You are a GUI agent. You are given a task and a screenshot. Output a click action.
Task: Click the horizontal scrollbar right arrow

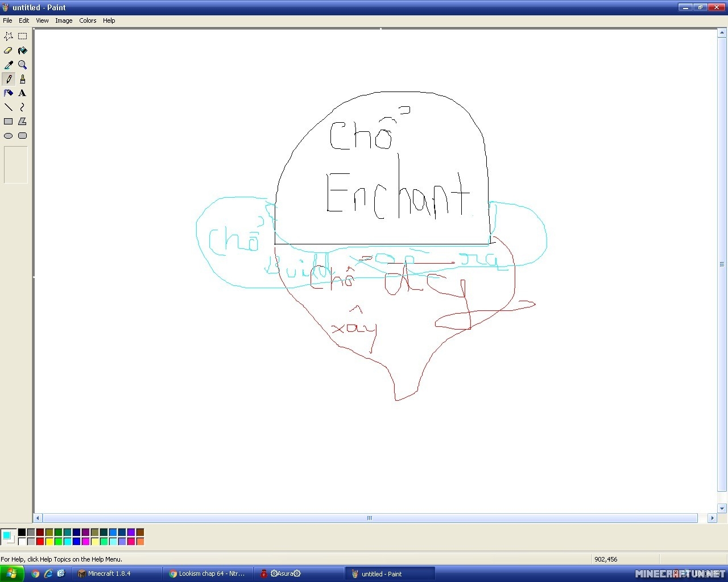tap(712, 518)
